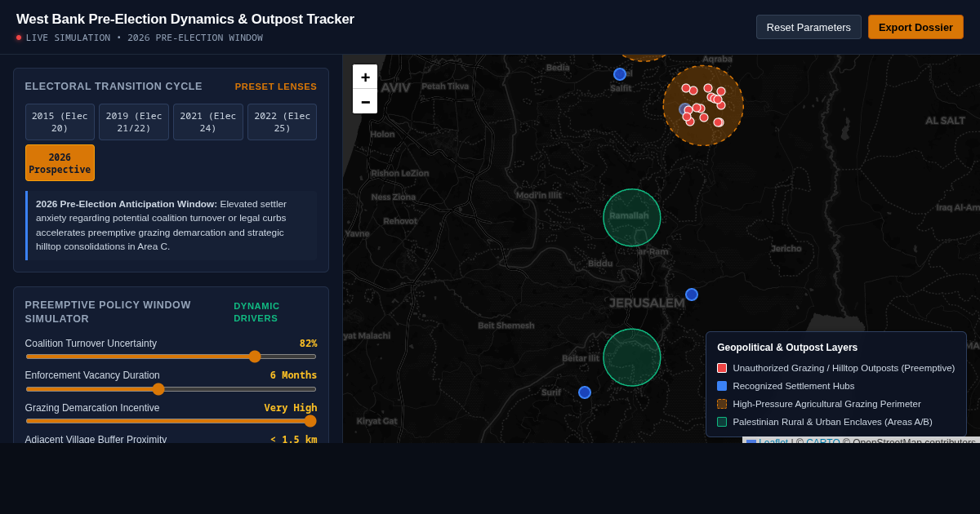This screenshot has height=514, width=980.
Task: Select the 2021 (Elec 24) cycle
Action: click(x=208, y=122)
